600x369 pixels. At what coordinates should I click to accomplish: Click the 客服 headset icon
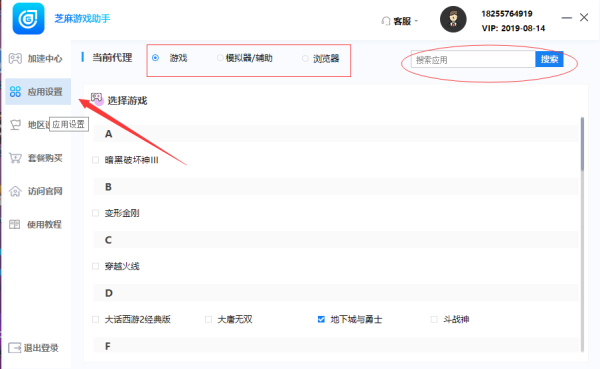[x=386, y=21]
